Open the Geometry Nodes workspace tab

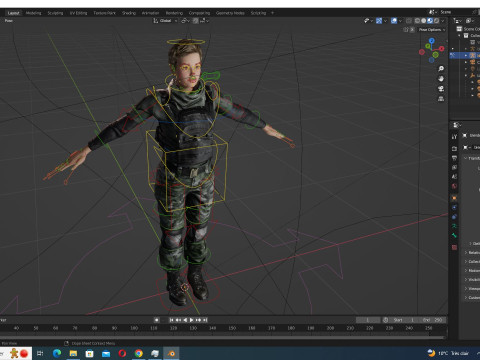(230, 13)
